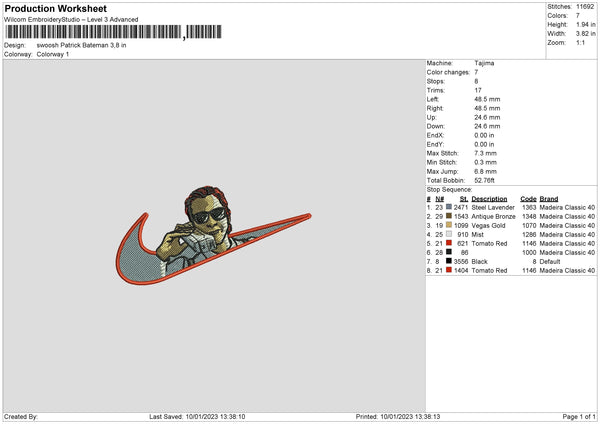
Task: Click the Default brand entry
Action: [550, 262]
